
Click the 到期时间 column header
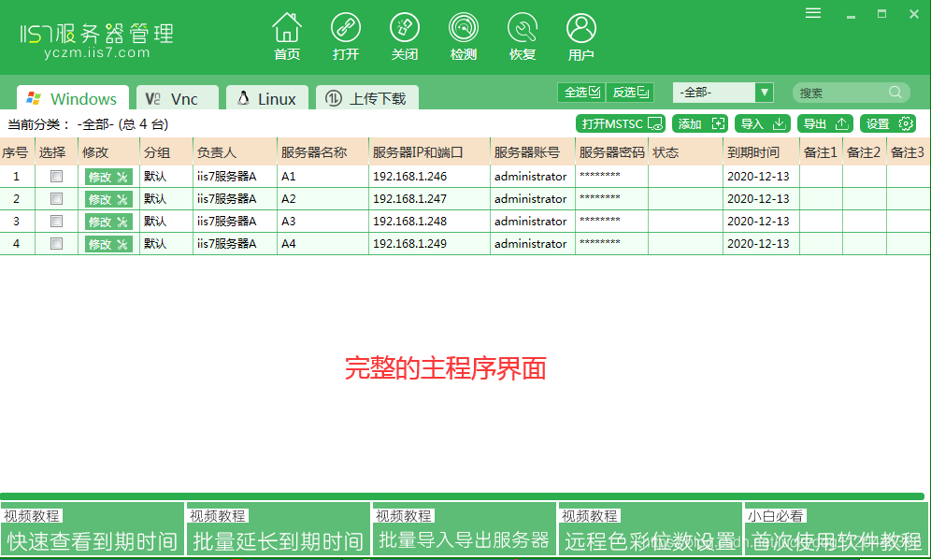click(761, 152)
